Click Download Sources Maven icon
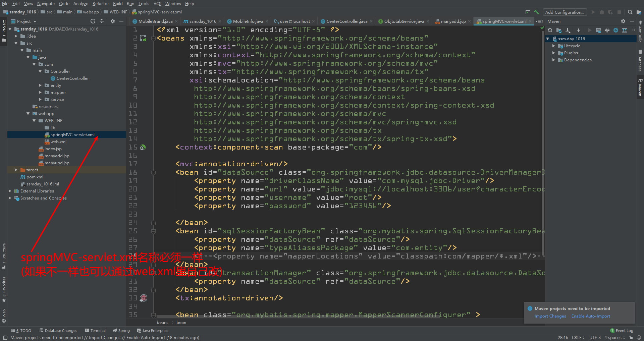 568,30
